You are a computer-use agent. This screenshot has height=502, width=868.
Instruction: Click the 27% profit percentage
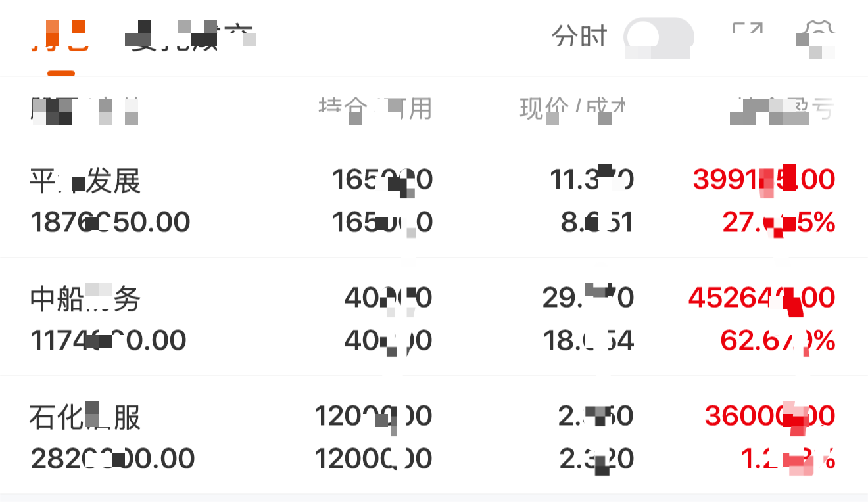[779, 223]
